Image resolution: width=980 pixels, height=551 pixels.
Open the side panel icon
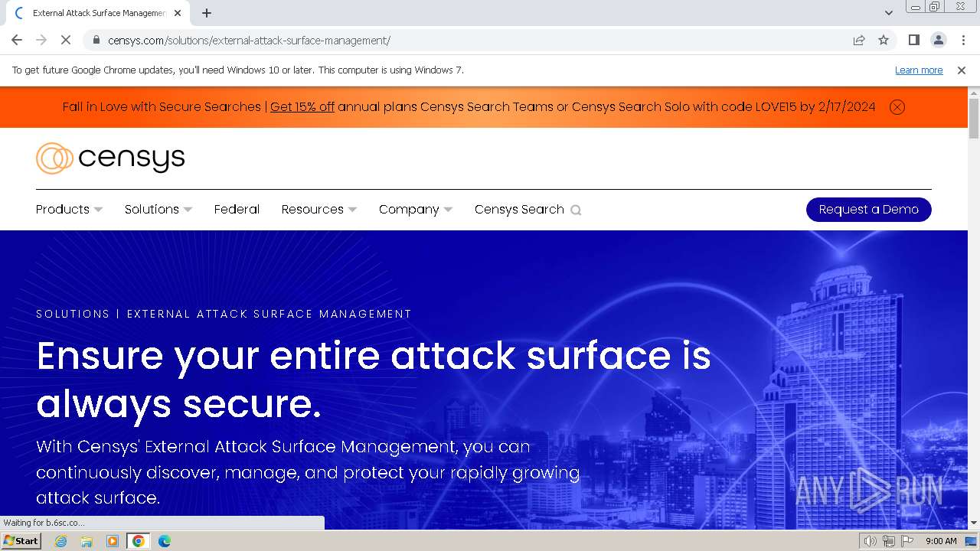(x=913, y=40)
